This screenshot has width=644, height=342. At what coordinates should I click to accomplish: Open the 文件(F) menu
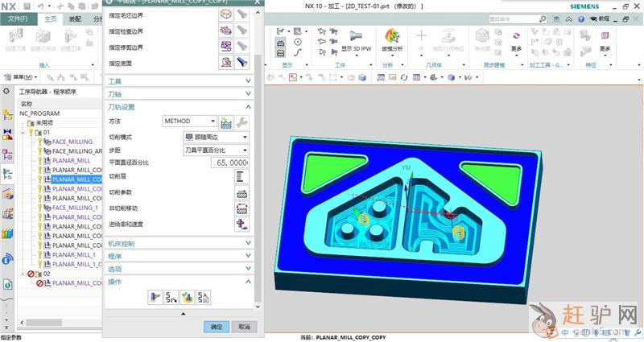coord(17,18)
